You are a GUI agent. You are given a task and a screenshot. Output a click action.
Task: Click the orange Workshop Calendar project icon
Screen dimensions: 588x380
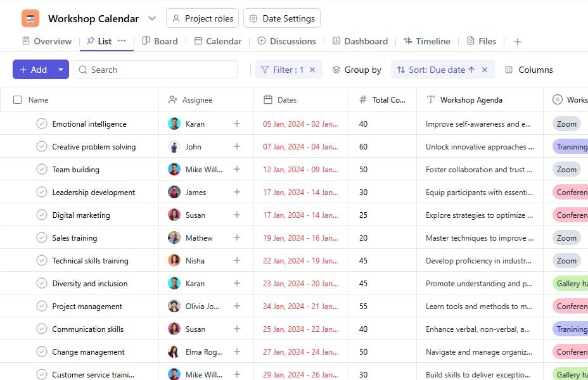(x=30, y=18)
